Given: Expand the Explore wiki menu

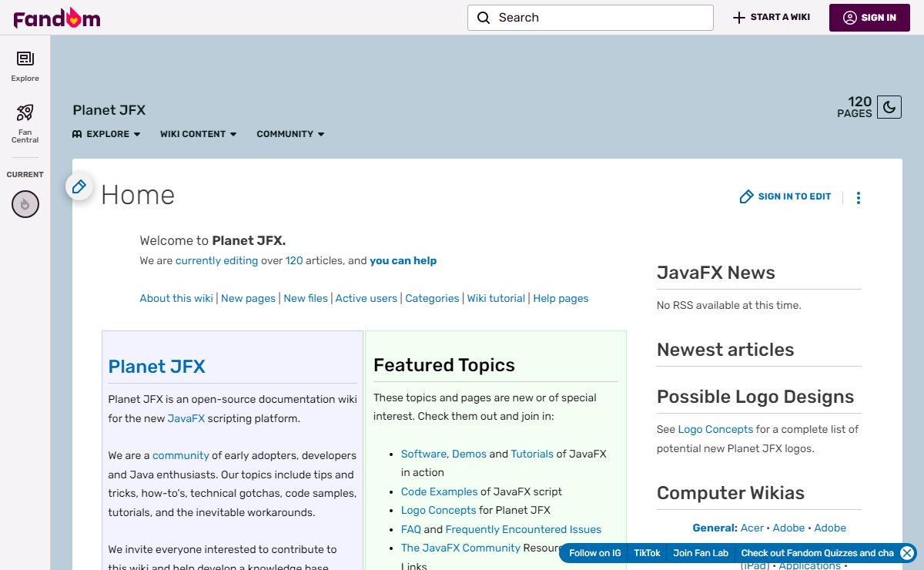Looking at the screenshot, I should pos(106,134).
